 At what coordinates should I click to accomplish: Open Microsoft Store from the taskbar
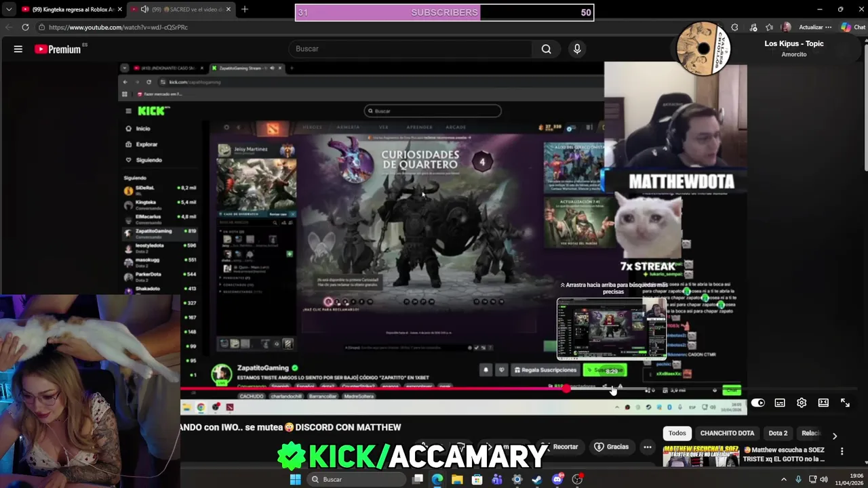coord(477,479)
